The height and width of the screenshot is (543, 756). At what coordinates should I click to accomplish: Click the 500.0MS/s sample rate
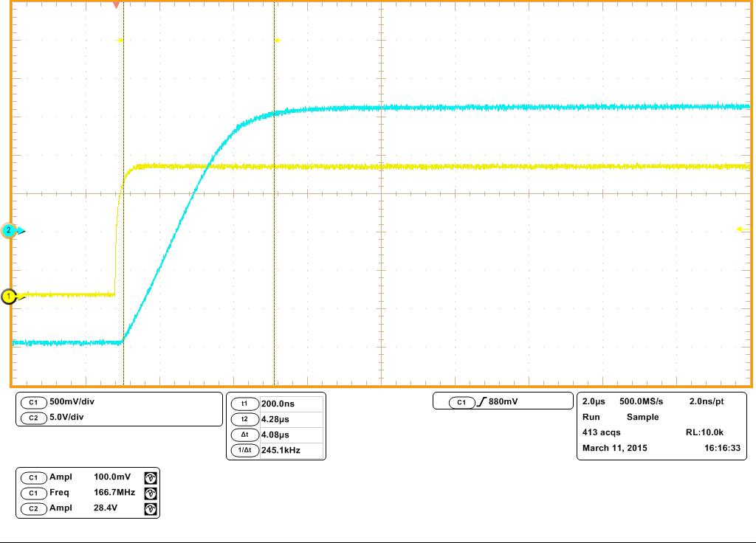coord(642,401)
